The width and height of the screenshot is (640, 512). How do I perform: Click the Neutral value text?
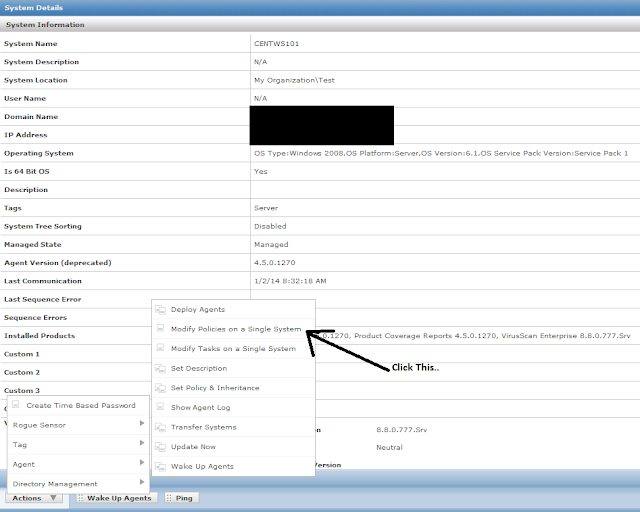pos(389,447)
